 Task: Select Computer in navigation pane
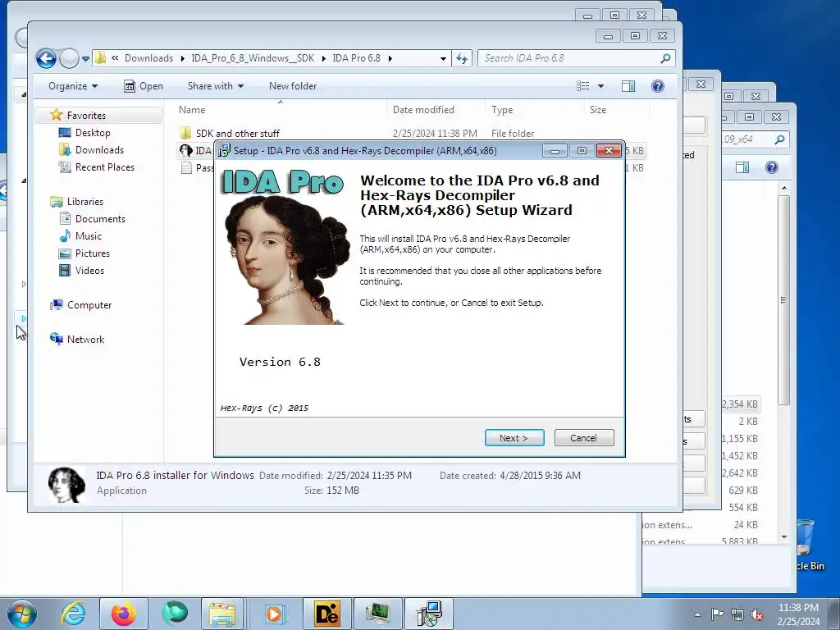pyautogui.click(x=89, y=305)
